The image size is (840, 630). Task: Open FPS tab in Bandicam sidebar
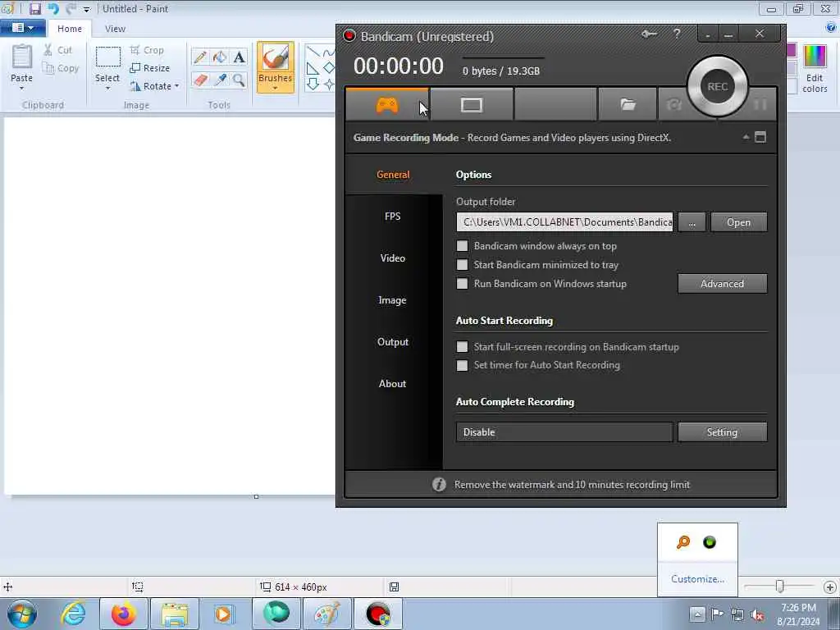point(393,217)
